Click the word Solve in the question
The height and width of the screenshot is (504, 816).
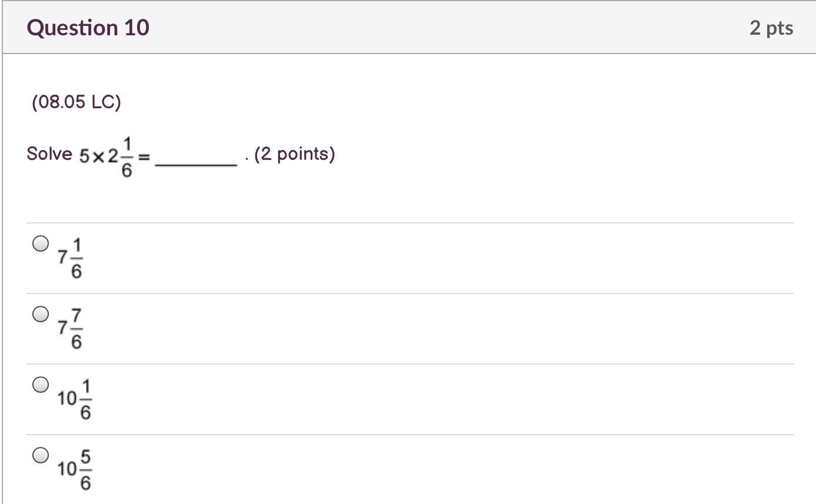pos(49,154)
